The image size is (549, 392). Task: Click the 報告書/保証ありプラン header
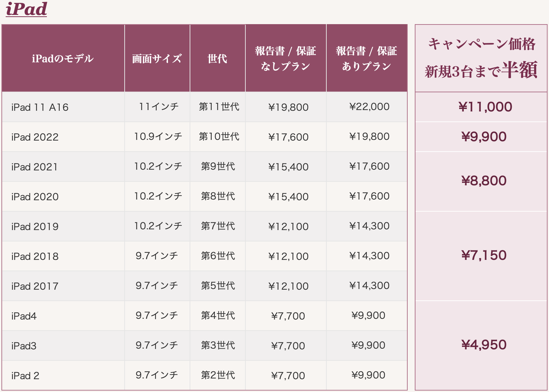[367, 58]
